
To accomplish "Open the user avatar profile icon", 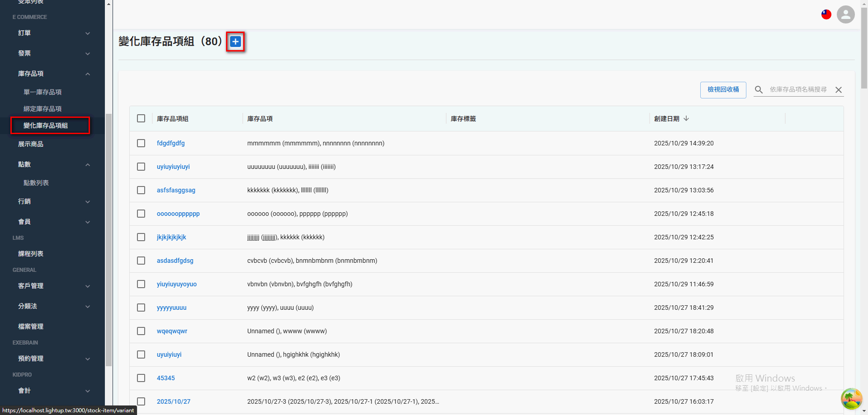I will [x=845, y=14].
